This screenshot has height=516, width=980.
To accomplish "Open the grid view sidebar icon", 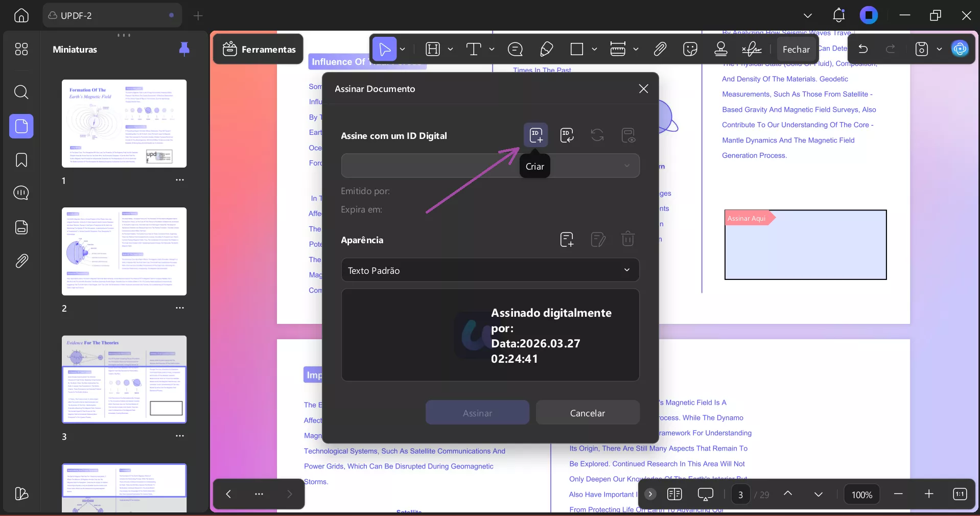I will coord(21,49).
